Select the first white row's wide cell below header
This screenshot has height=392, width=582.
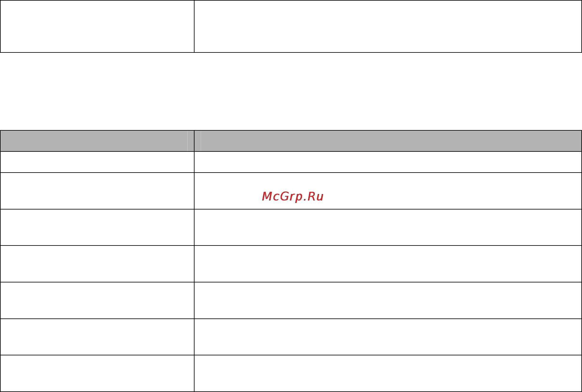click(x=388, y=162)
